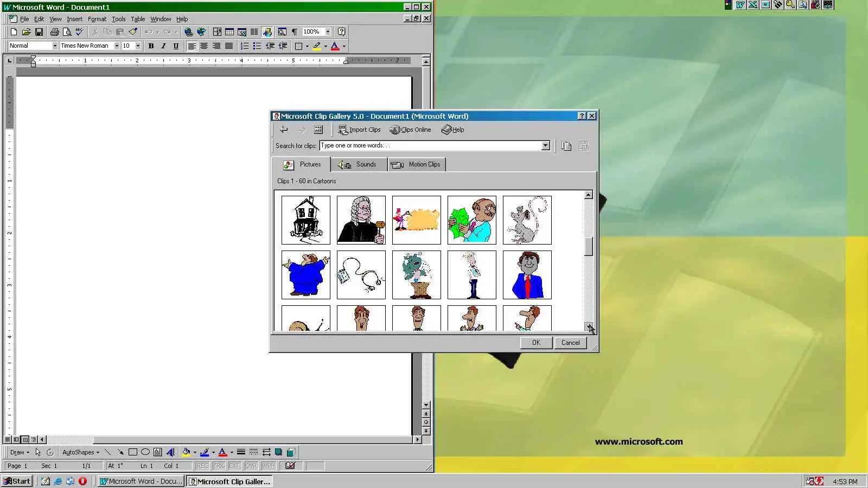The image size is (868, 488).
Task: Switch to the Sounds tab
Action: pos(359,164)
